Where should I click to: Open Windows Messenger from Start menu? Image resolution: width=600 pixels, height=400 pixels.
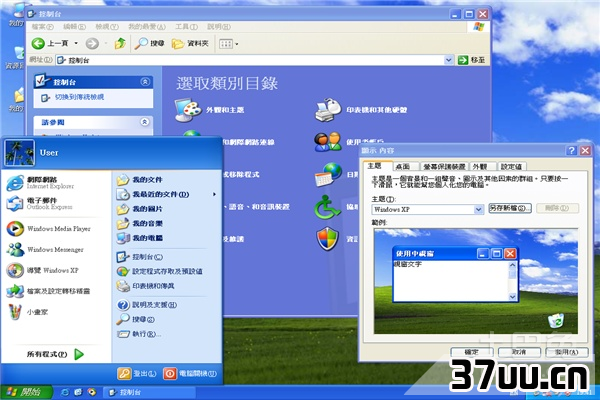tap(45, 250)
